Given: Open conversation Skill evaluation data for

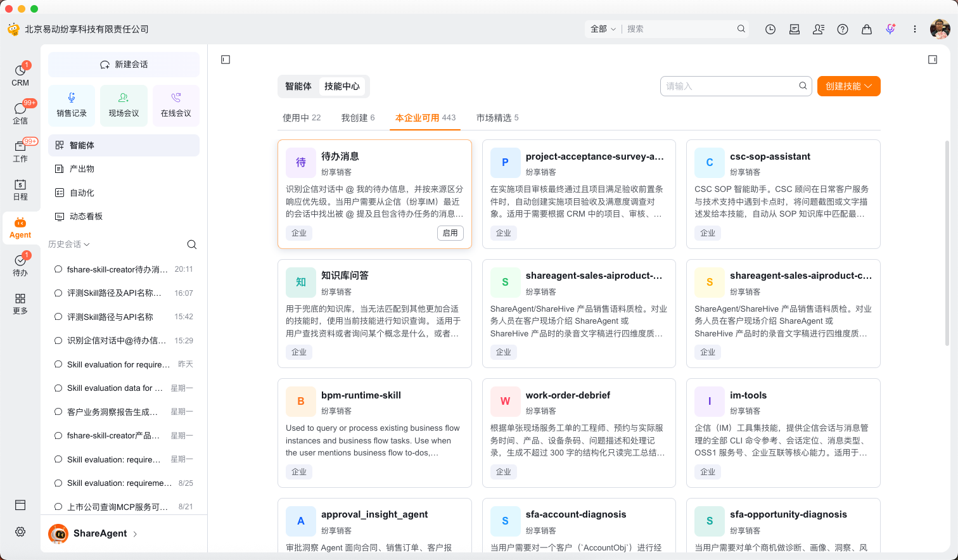Looking at the screenshot, I should (124, 388).
